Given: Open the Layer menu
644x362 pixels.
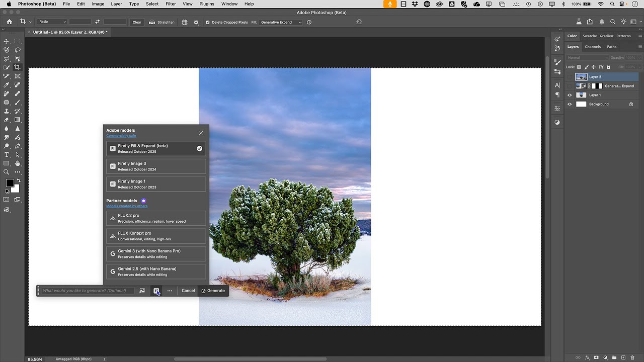Looking at the screenshot, I should tap(116, 4).
